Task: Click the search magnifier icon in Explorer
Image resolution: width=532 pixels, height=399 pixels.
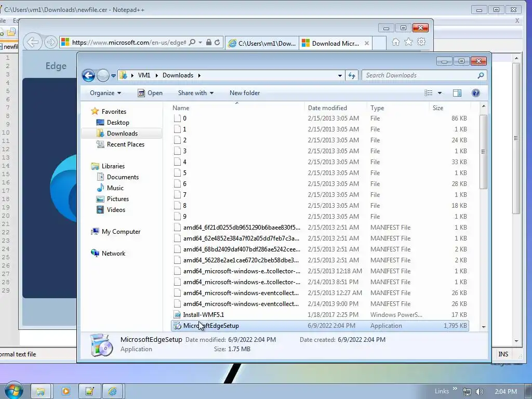Action: click(x=481, y=75)
